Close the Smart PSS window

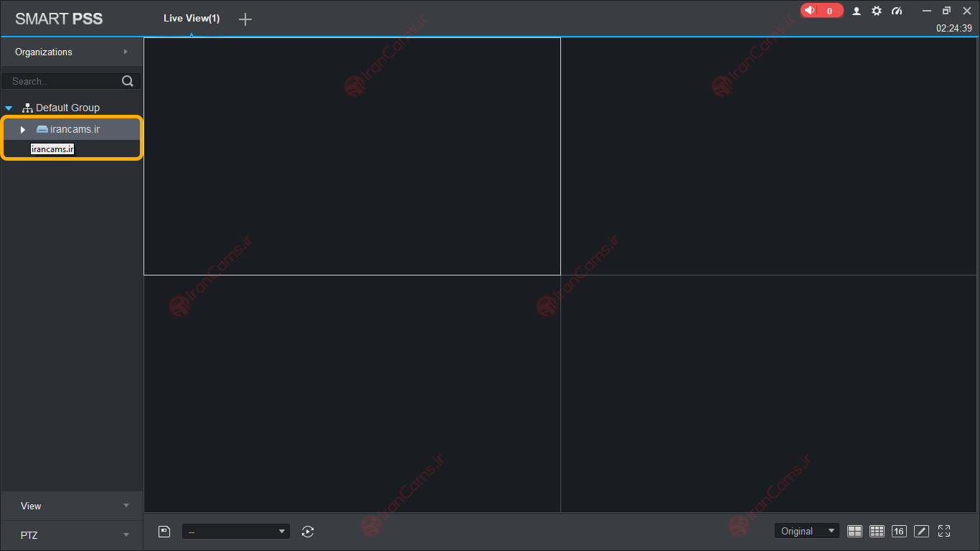click(x=966, y=11)
